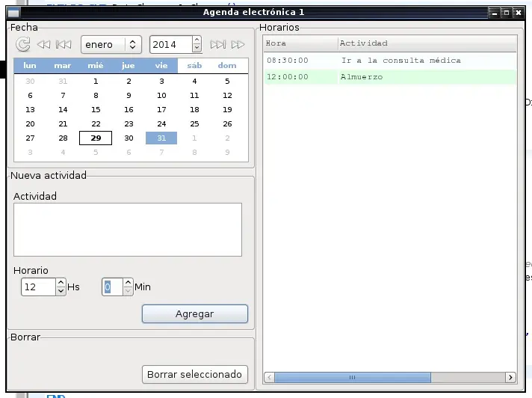The width and height of the screenshot is (532, 398).
Task: Click the horizontal scrollbar thumb in Horarios
Action: [353, 377]
